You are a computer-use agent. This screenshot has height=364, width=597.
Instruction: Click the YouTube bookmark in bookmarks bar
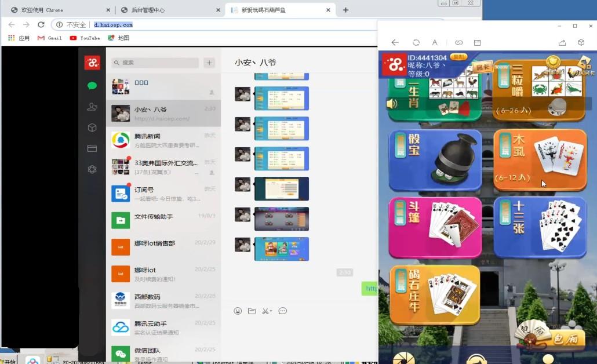pos(85,38)
